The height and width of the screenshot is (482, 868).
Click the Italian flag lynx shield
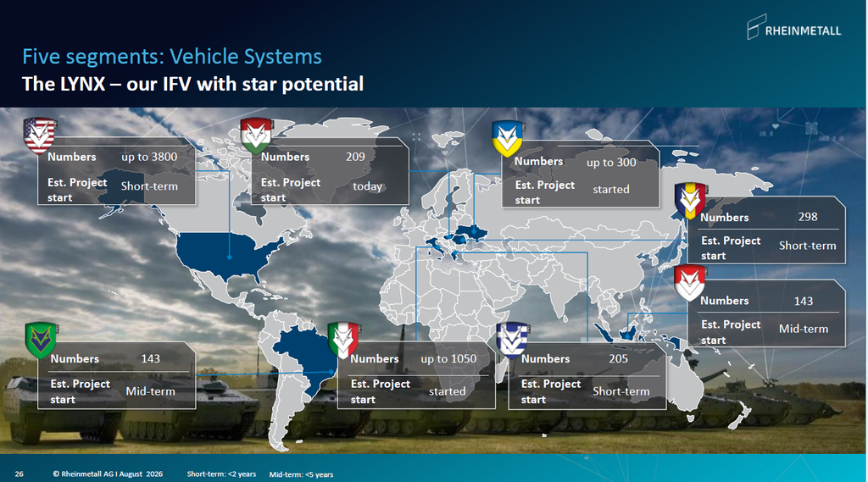click(x=343, y=341)
